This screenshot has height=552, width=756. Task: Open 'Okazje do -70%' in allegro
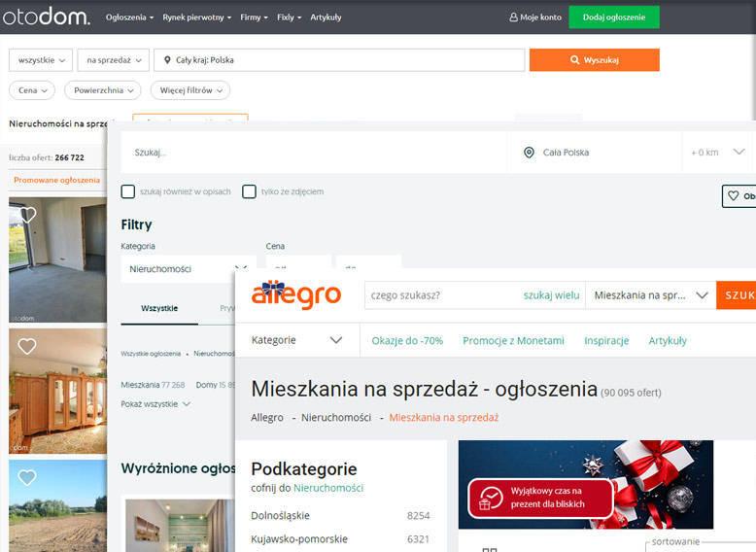407,340
